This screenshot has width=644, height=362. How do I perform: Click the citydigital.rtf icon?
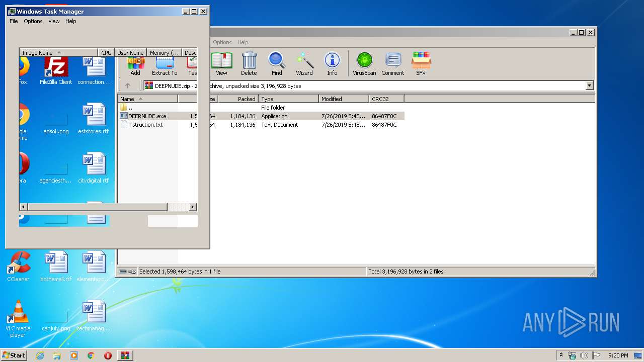(94, 168)
